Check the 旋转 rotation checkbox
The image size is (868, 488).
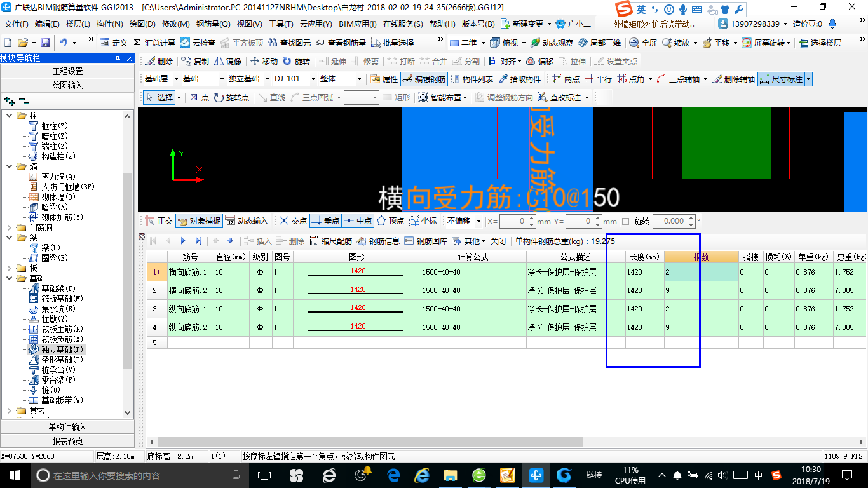click(x=625, y=221)
